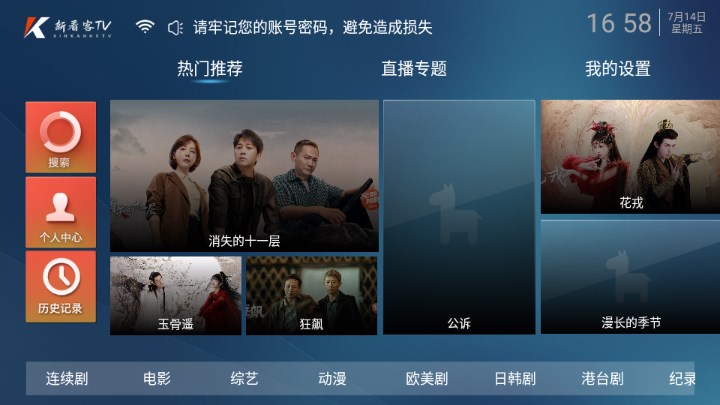The height and width of the screenshot is (405, 720).
Task: Open 个人中心 personal center tile
Action: [x=61, y=212]
